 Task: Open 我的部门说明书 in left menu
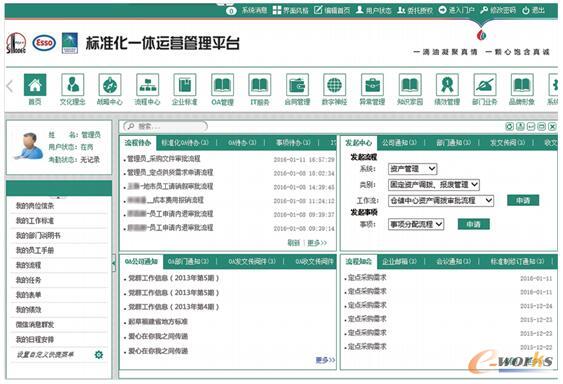38,236
